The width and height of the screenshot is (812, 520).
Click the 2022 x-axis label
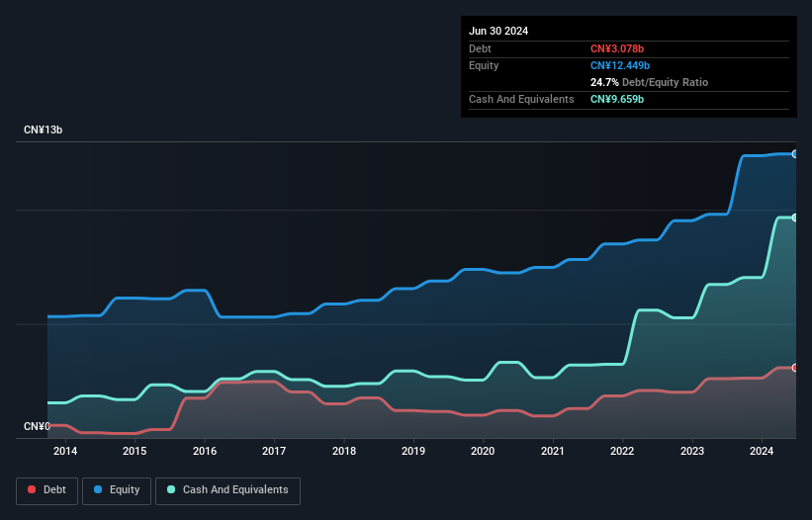coord(622,451)
